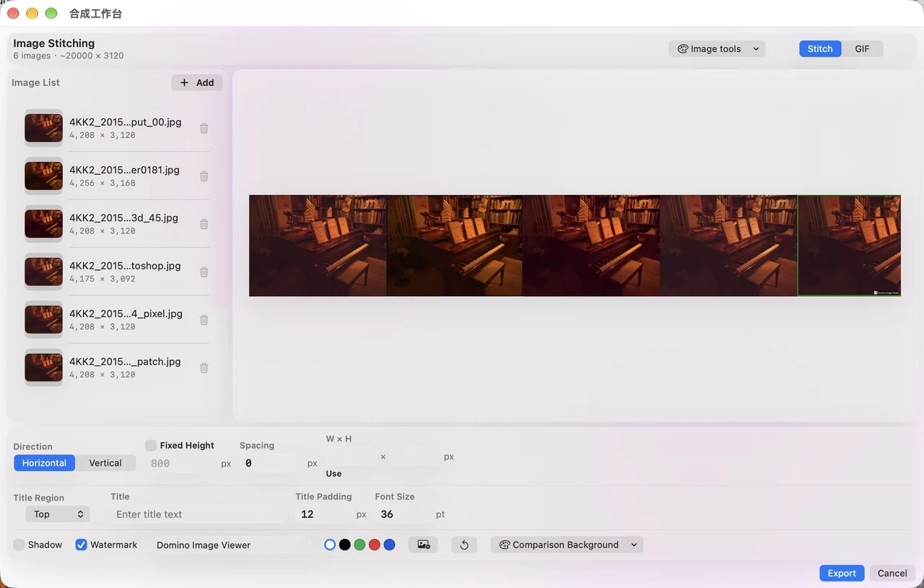The width and height of the screenshot is (924, 588).
Task: Open the Title Region Top selector
Action: point(58,514)
